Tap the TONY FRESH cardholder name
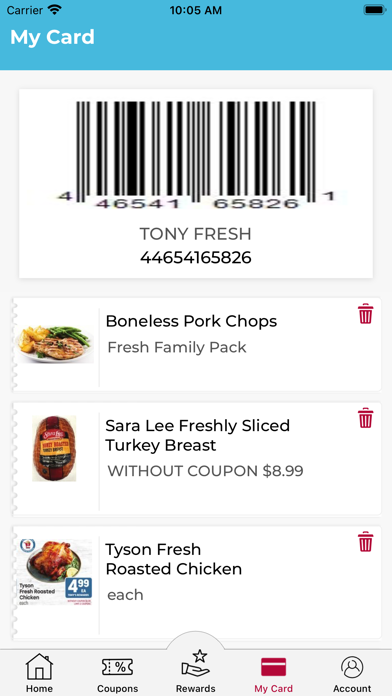Screen dimensions: 392x696 coord(196,234)
